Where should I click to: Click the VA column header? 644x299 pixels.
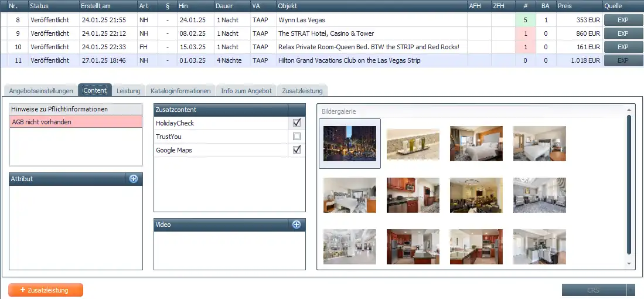point(263,6)
